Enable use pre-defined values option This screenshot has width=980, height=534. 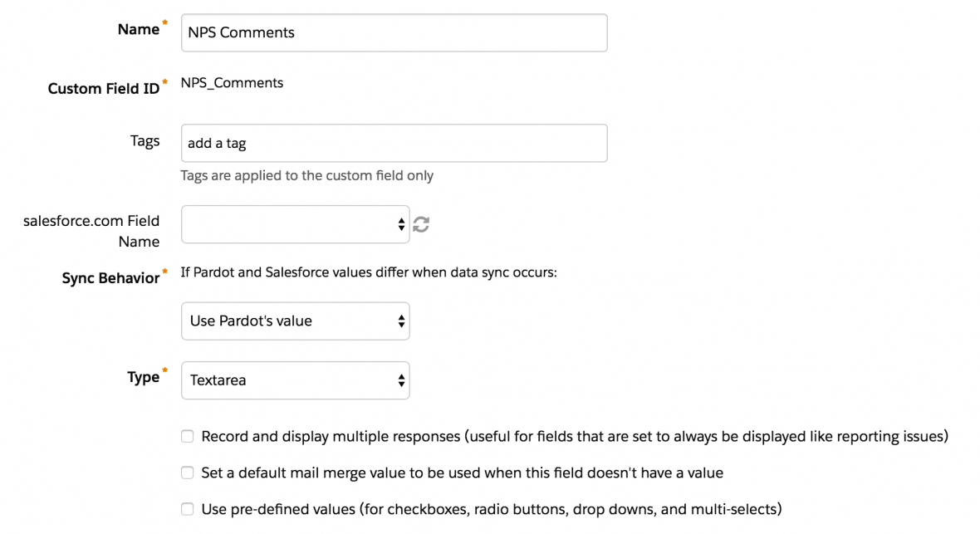pos(187,508)
